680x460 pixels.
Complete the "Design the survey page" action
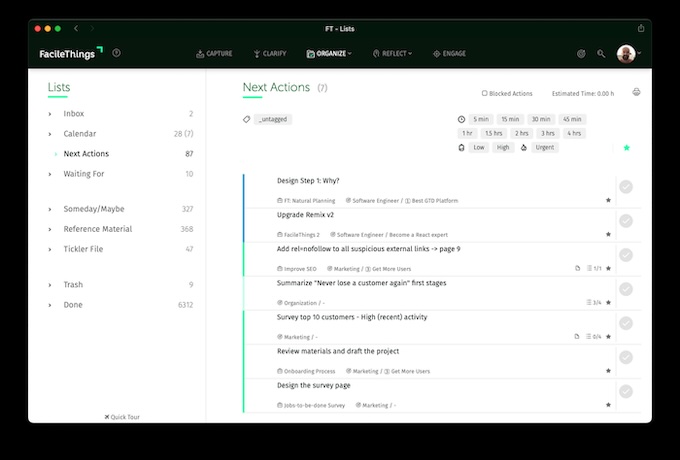pyautogui.click(x=626, y=391)
